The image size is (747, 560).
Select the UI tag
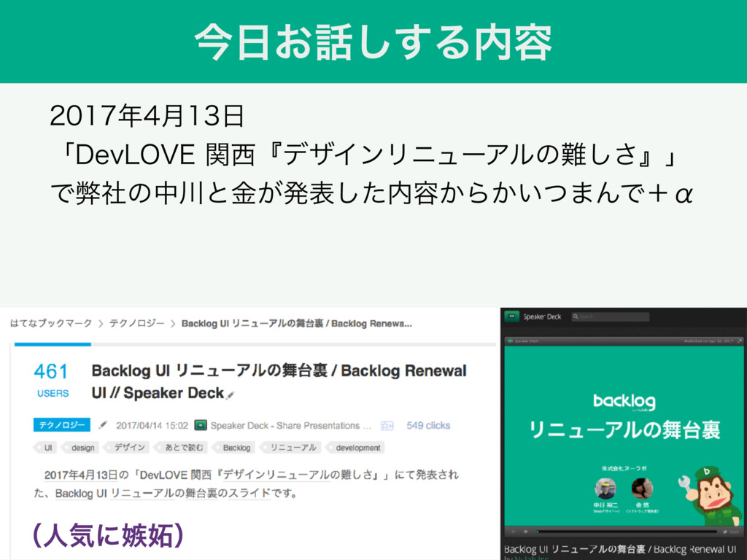click(x=46, y=448)
